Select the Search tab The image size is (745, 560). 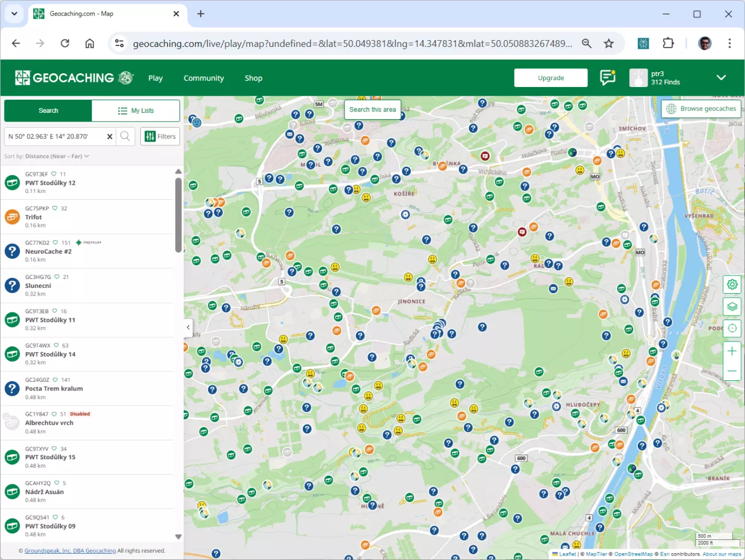tap(48, 111)
